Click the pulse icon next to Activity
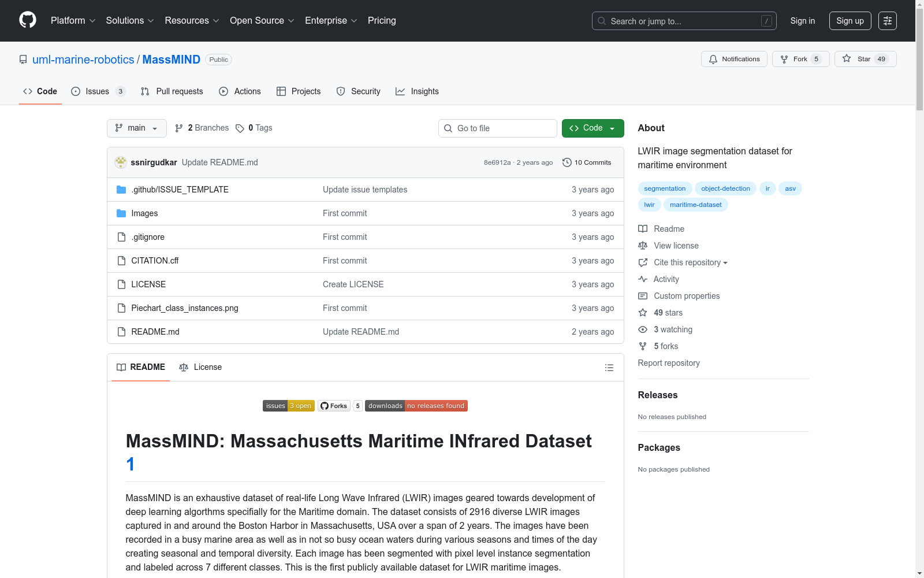This screenshot has height=578, width=924. [643, 279]
